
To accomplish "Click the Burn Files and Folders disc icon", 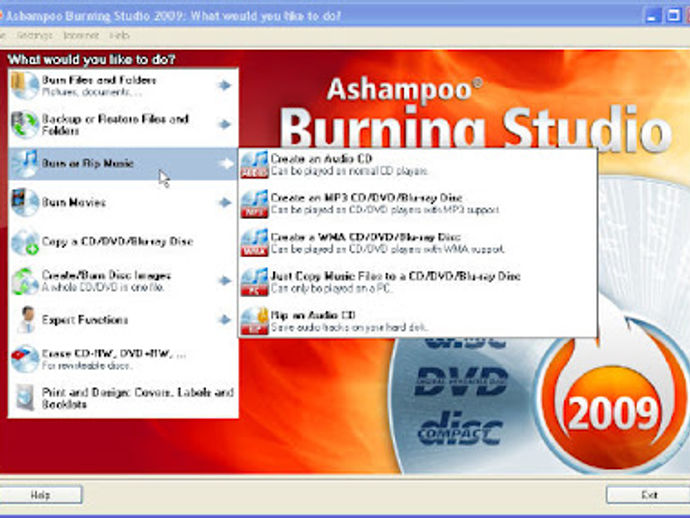I will coord(25,85).
